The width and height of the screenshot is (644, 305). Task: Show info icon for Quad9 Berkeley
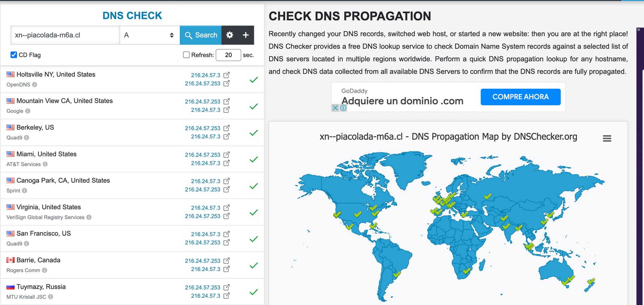click(26, 137)
